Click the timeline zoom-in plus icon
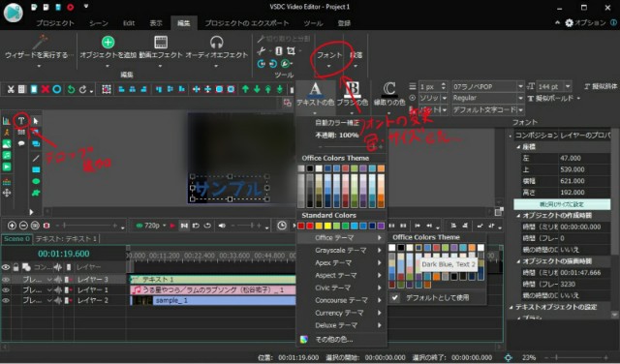The width and height of the screenshot is (620, 364). [12, 226]
